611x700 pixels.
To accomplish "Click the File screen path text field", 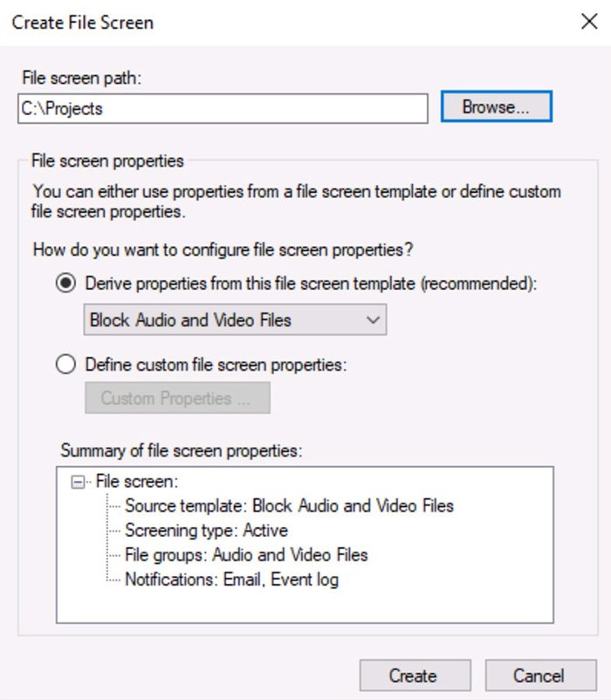I will [x=223, y=108].
